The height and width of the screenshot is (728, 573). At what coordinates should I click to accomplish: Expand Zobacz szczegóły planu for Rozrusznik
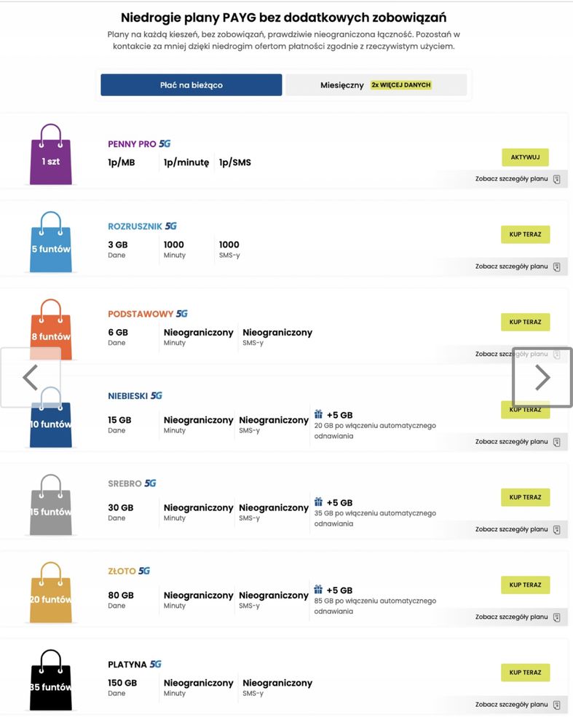tap(511, 266)
